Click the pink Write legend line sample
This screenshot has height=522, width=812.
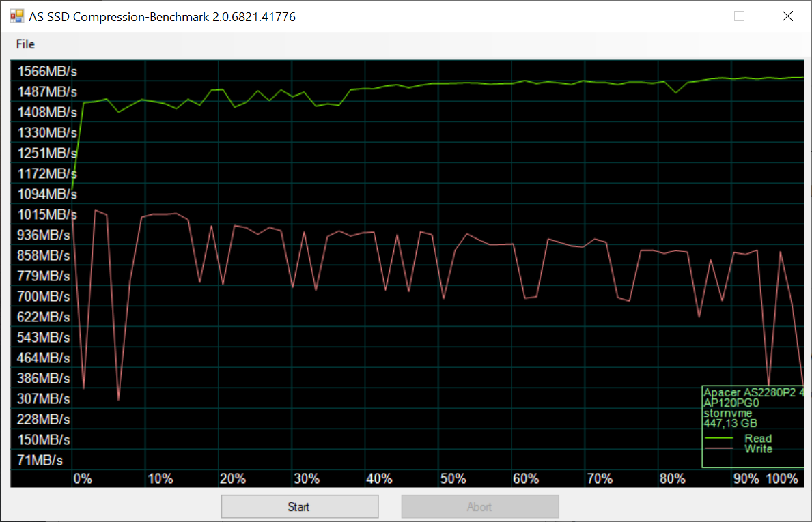tap(719, 448)
